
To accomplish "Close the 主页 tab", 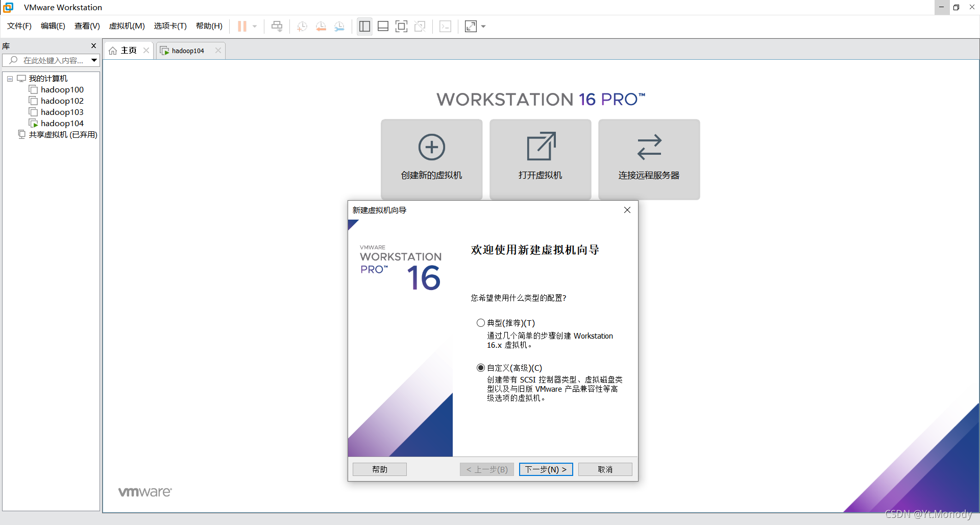I will (x=146, y=51).
